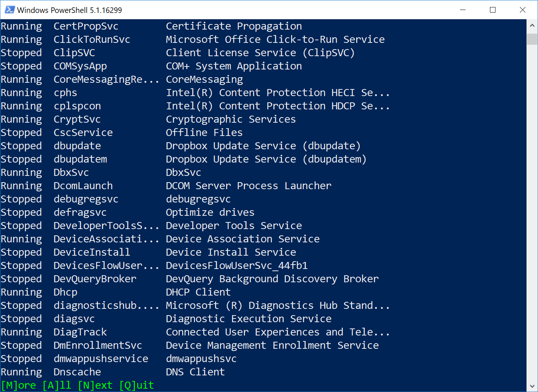Click 'DHCP Client' display name
The image size is (538, 392).
click(x=198, y=292)
